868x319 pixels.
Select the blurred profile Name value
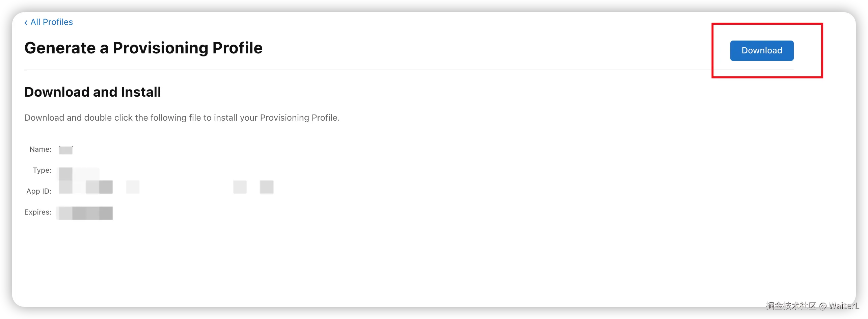coord(66,150)
